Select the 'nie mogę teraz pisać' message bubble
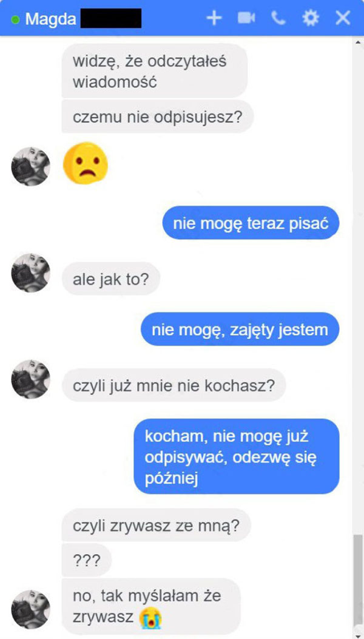 [x=251, y=223]
